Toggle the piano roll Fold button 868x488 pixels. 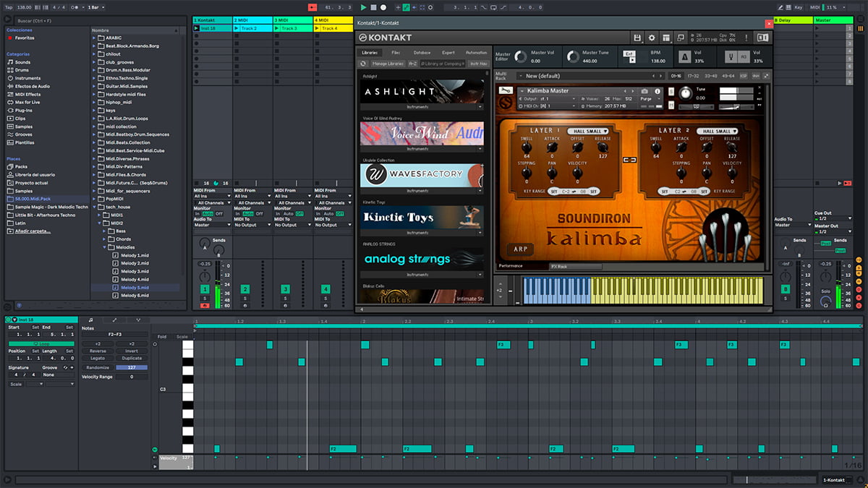pyautogui.click(x=162, y=336)
